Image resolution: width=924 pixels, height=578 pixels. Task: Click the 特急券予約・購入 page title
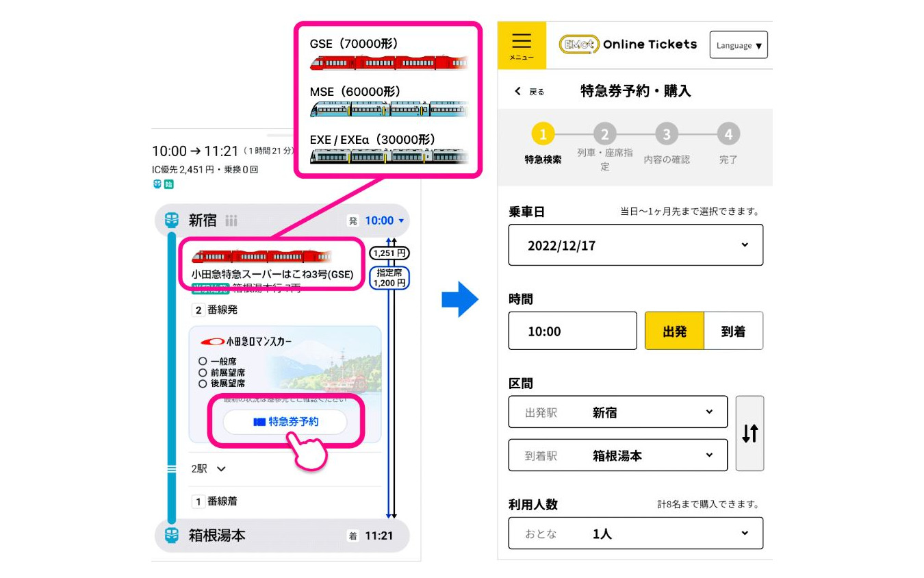(x=635, y=91)
